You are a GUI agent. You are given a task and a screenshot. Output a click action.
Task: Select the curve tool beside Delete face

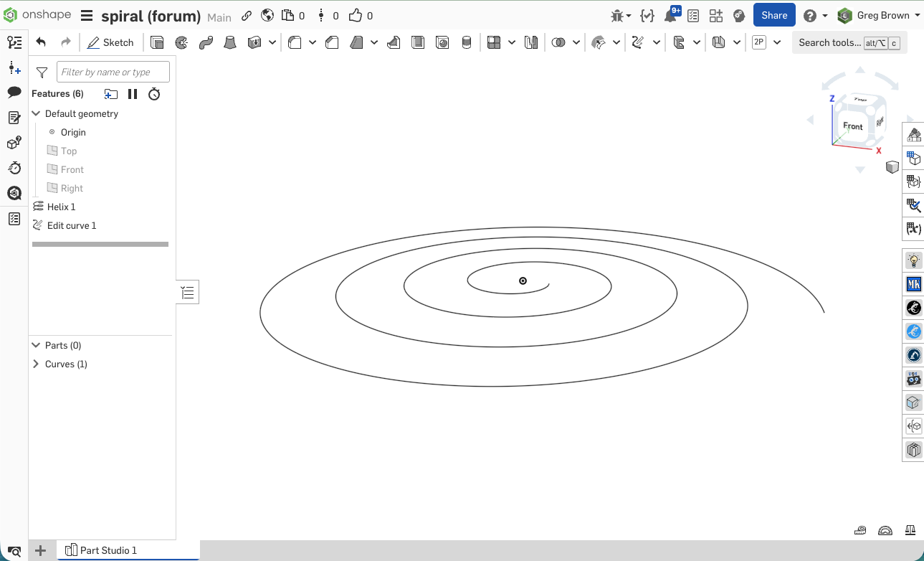[637, 42]
